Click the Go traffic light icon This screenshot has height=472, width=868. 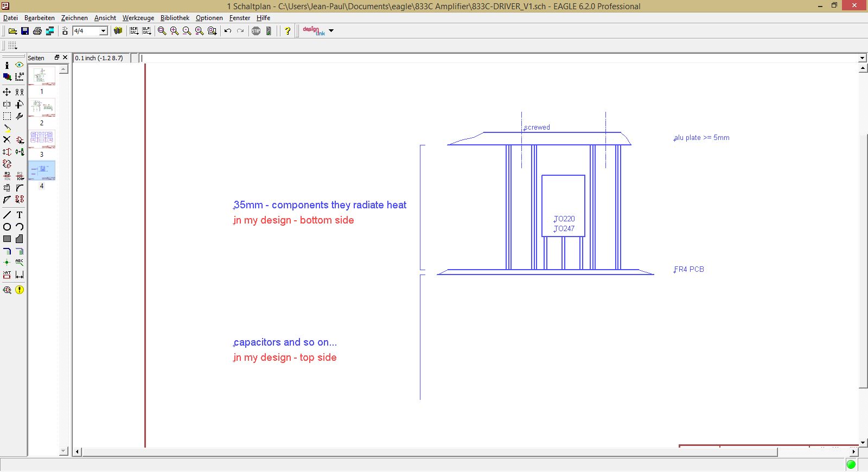pyautogui.click(x=269, y=31)
